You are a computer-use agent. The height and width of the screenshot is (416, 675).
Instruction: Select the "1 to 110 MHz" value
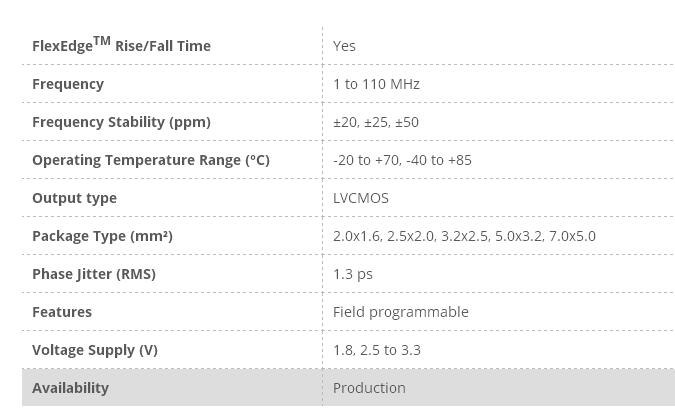click(376, 84)
